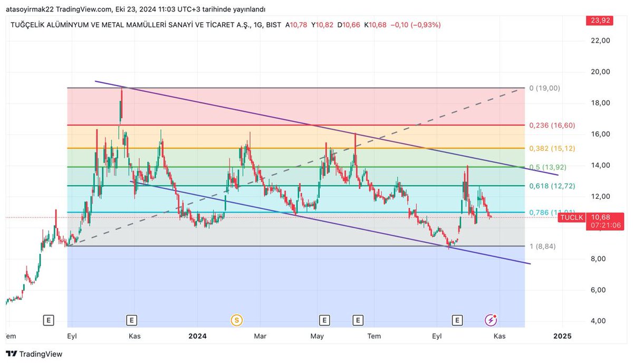
Task: Click the 2025 label on time axis
Action: pos(561,336)
